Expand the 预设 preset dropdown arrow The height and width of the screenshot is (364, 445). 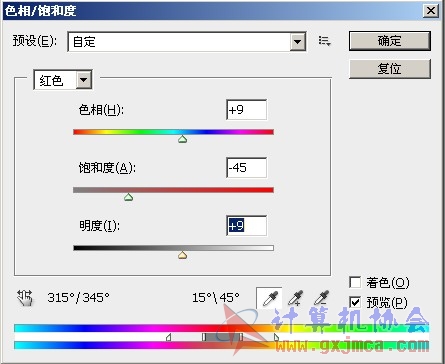pos(298,42)
